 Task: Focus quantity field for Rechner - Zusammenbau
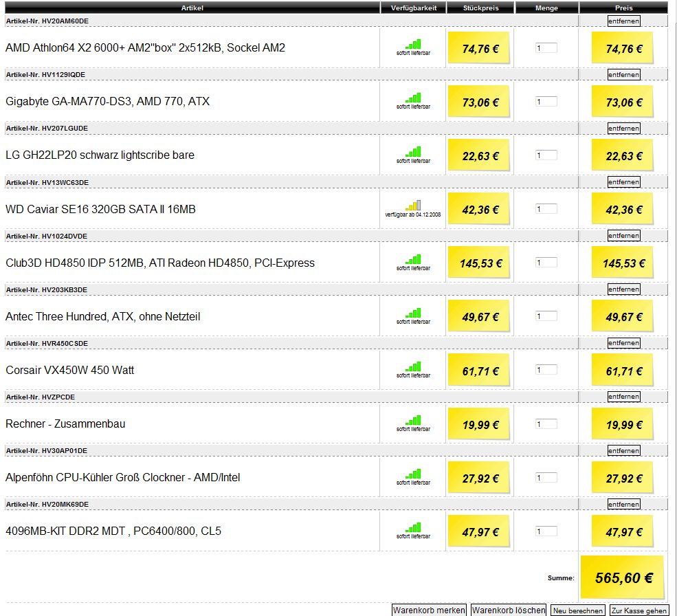pos(546,423)
